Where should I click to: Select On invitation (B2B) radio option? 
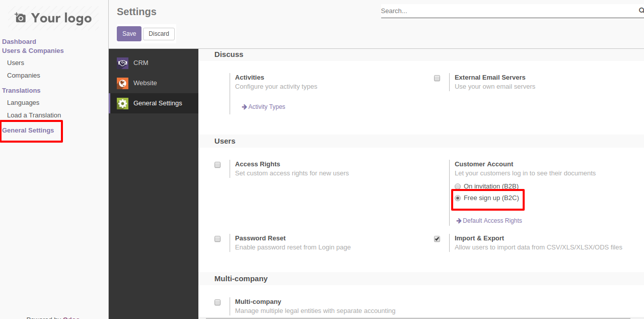pyautogui.click(x=458, y=186)
